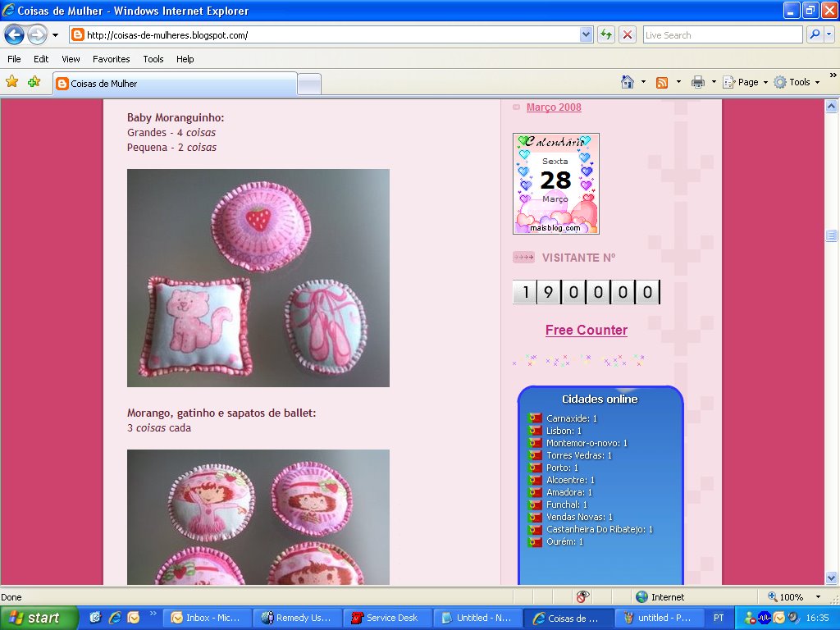Go back with the Back arrow button
Image resolution: width=840 pixels, height=630 pixels.
[15, 35]
